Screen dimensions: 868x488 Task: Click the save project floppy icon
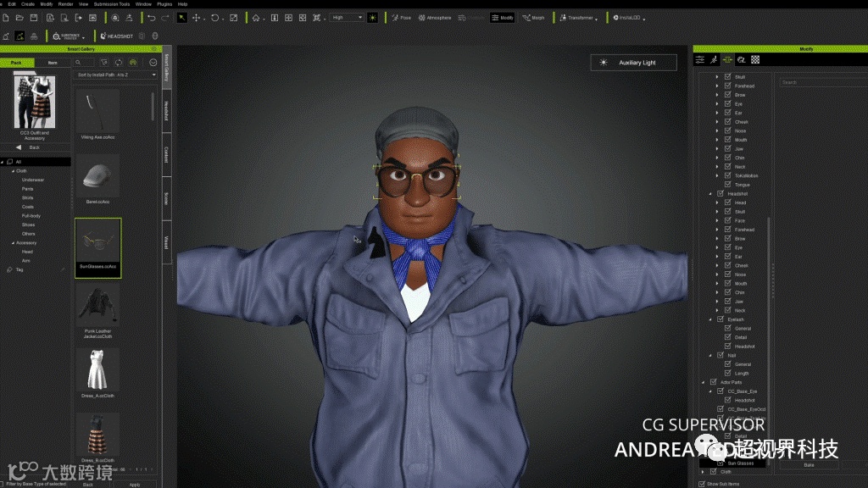33,18
